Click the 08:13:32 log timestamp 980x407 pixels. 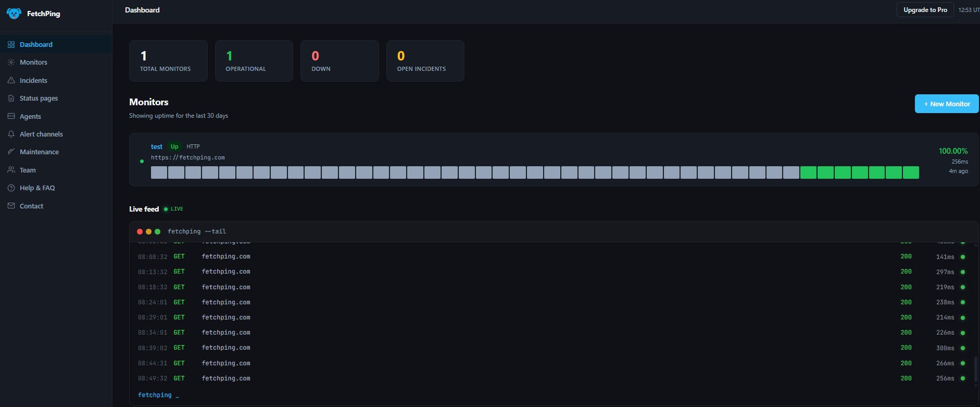[153, 272]
